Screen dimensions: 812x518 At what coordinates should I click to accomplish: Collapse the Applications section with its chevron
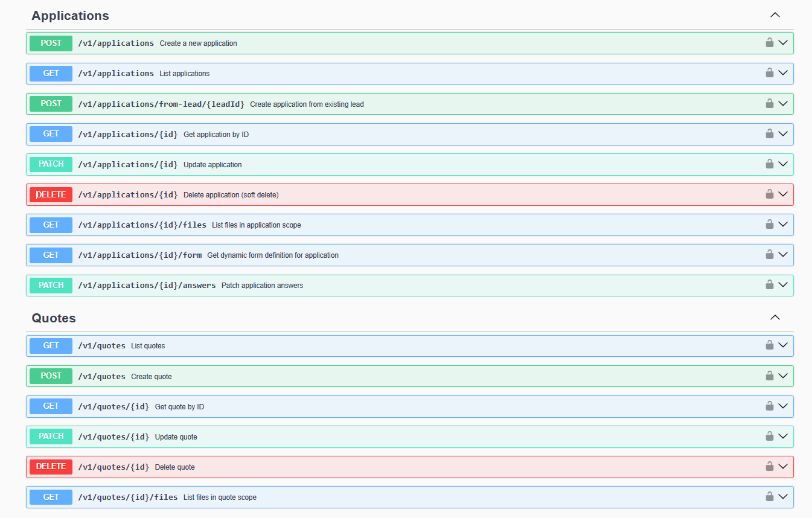(775, 15)
